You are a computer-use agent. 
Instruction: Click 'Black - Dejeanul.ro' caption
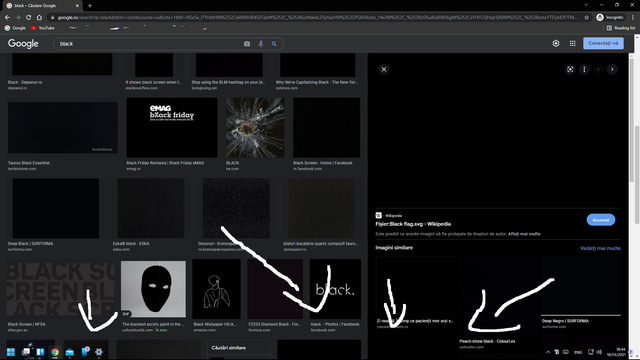[25, 82]
